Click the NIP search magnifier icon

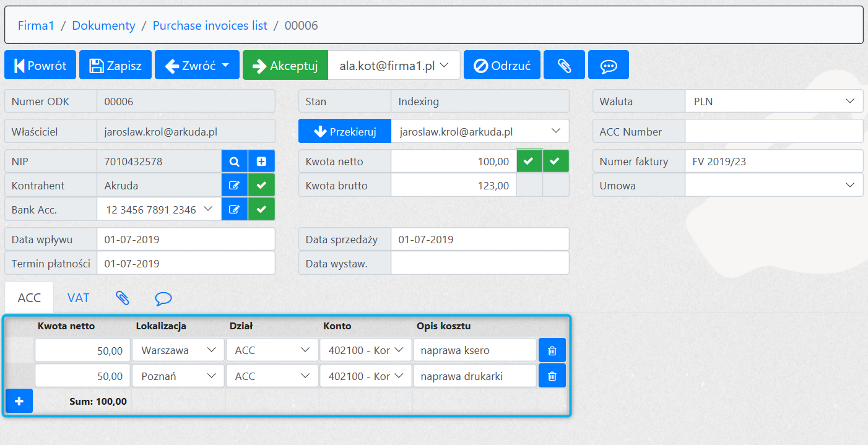tap(235, 162)
